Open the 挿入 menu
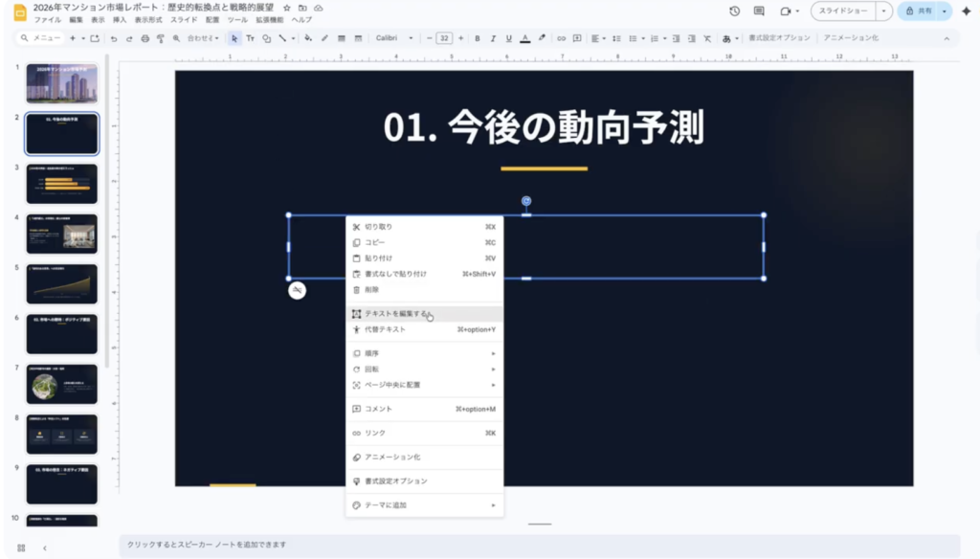980x559 pixels. pyautogui.click(x=120, y=19)
